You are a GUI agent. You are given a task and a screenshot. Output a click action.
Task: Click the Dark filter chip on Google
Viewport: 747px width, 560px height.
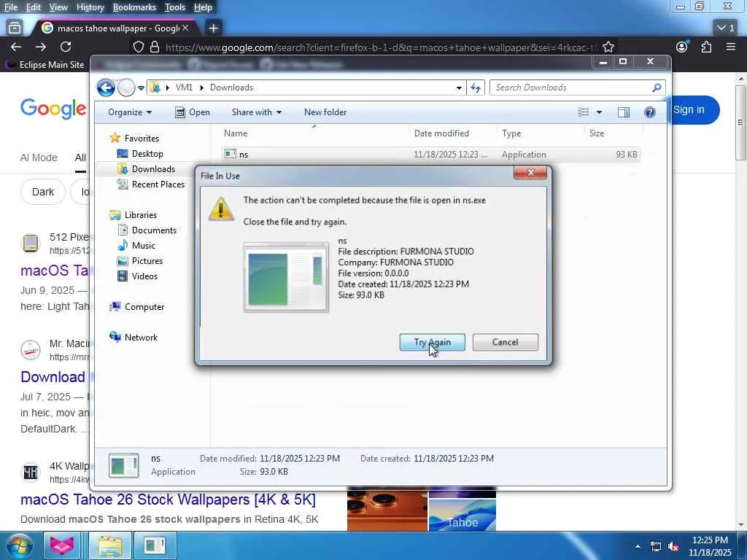(x=43, y=192)
